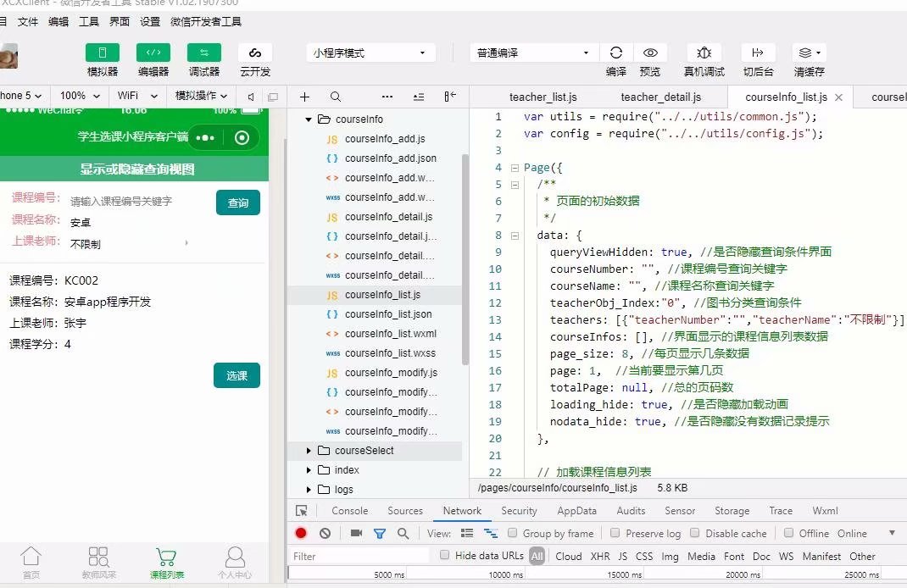The height and width of the screenshot is (588, 907).
Task: Toggle the network filter funnel icon
Action: pos(380,533)
